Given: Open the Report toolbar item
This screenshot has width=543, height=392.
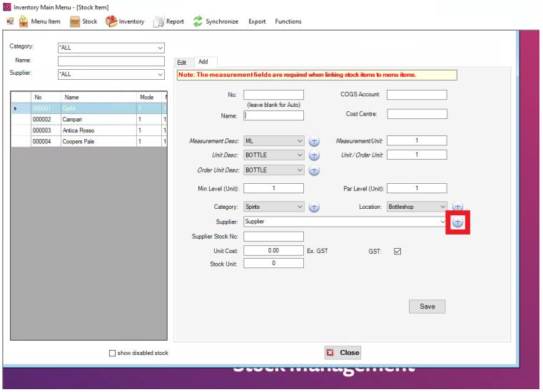Looking at the screenshot, I should pyautogui.click(x=159, y=21).
